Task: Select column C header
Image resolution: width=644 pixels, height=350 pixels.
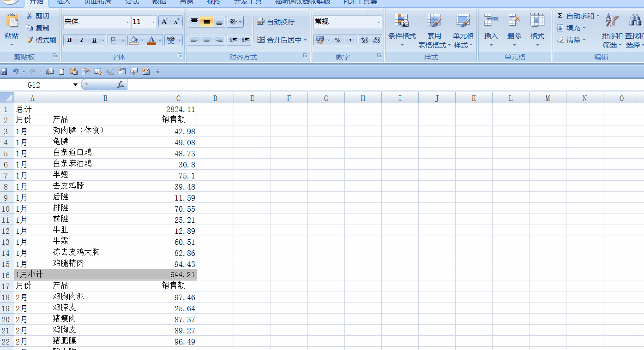Action: 178,98
